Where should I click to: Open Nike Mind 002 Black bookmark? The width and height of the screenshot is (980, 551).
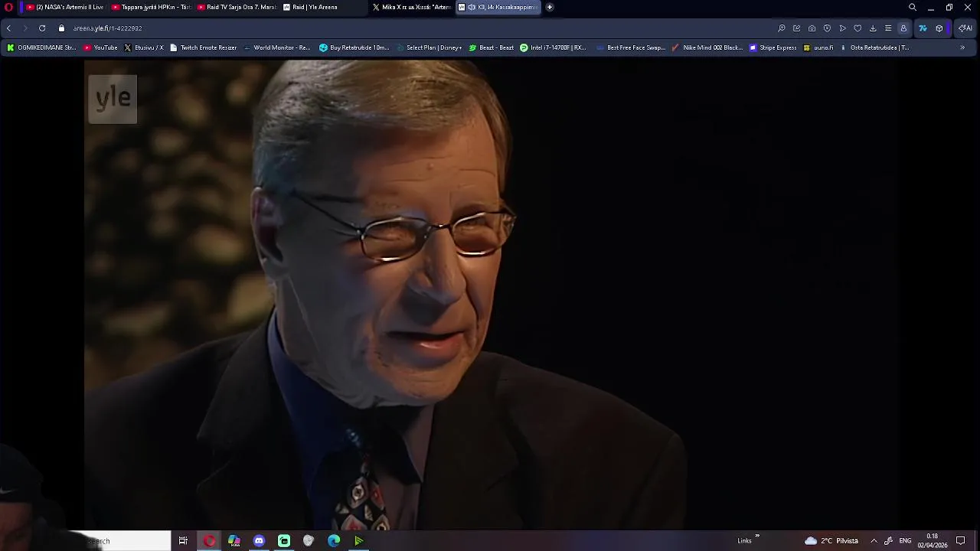tap(707, 47)
